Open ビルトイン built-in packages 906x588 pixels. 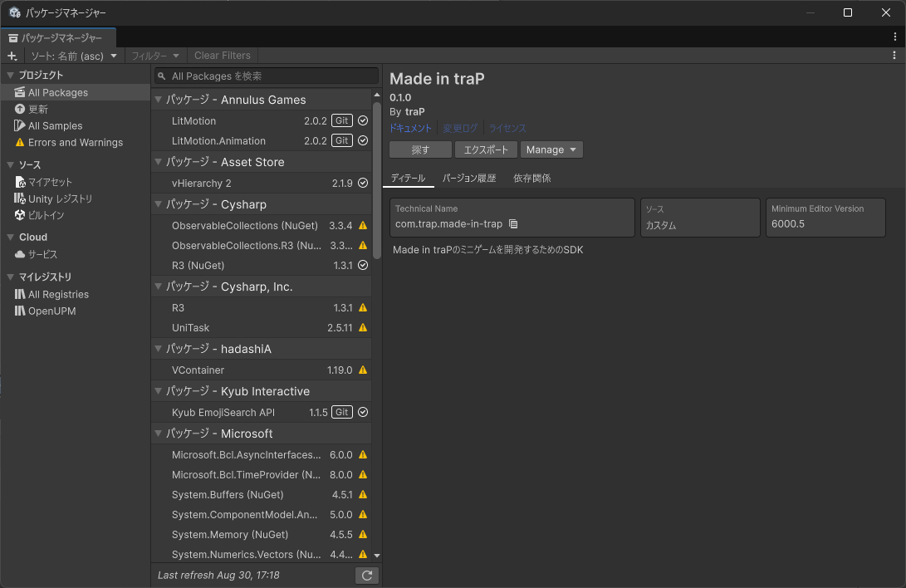coord(75,215)
